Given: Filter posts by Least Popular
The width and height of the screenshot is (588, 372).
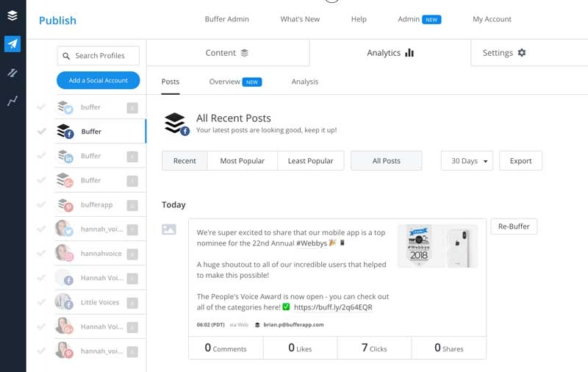Looking at the screenshot, I should [x=310, y=161].
